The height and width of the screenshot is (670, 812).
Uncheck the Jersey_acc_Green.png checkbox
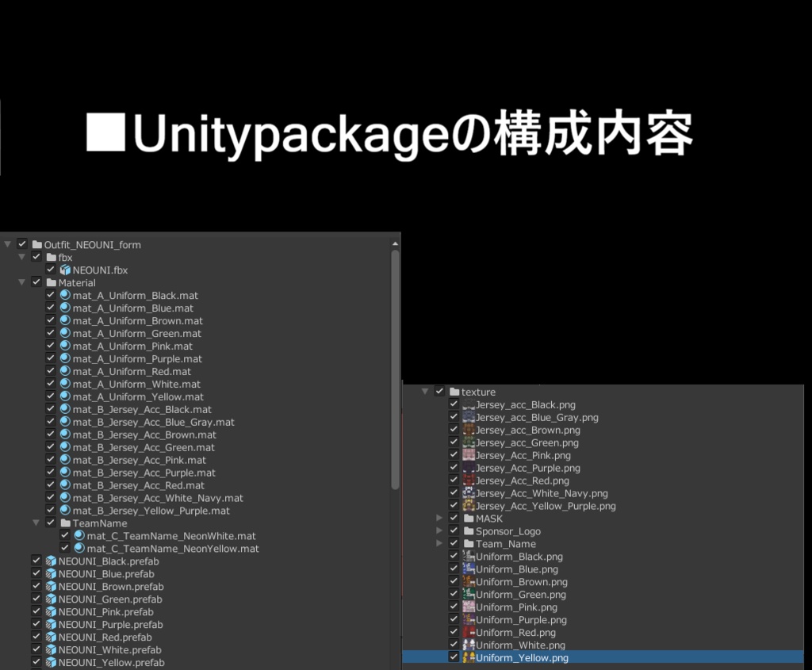[x=454, y=442]
